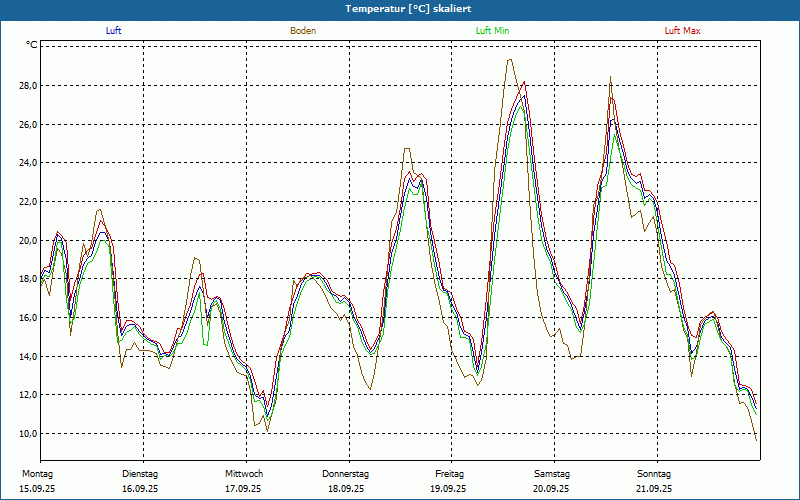
Task: Select the 15.09.25 date label
Action: (38, 489)
